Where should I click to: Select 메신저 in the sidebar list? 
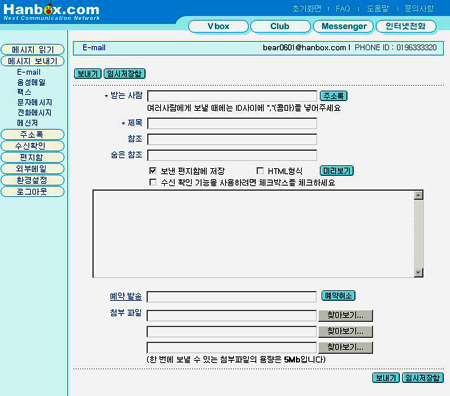tap(27, 123)
